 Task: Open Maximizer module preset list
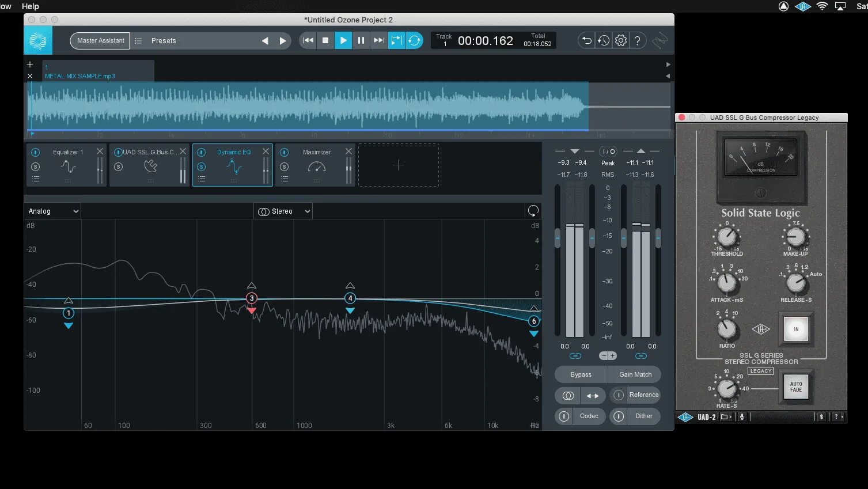(285, 179)
